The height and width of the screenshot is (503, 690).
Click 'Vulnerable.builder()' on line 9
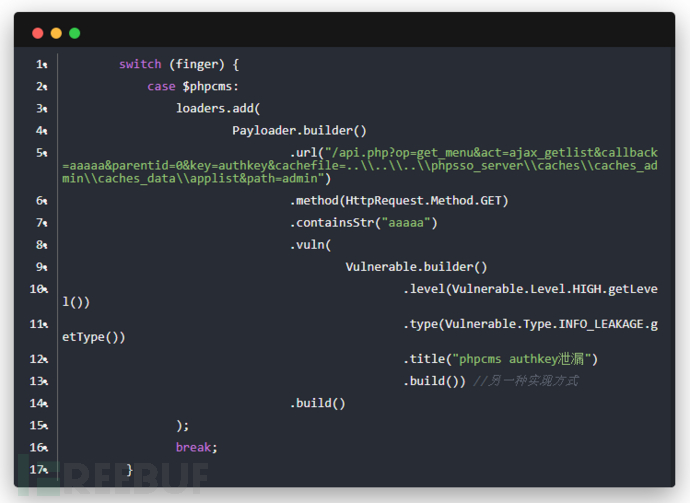416,267
